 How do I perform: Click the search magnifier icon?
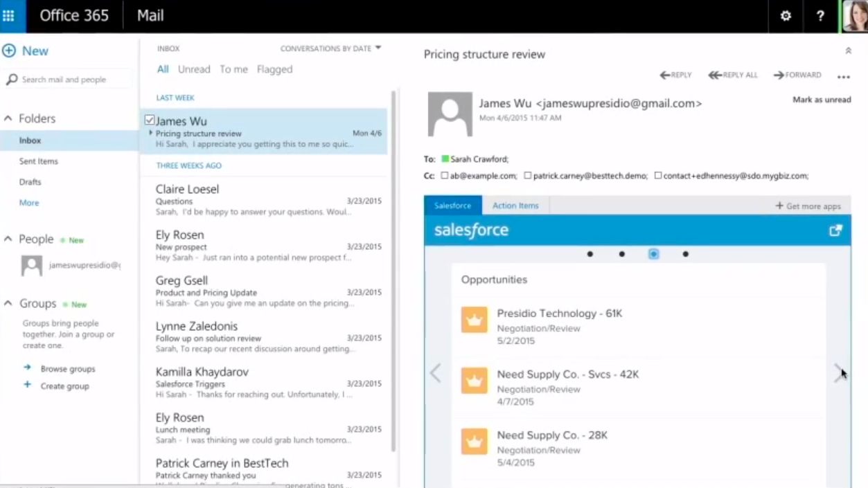(12, 80)
